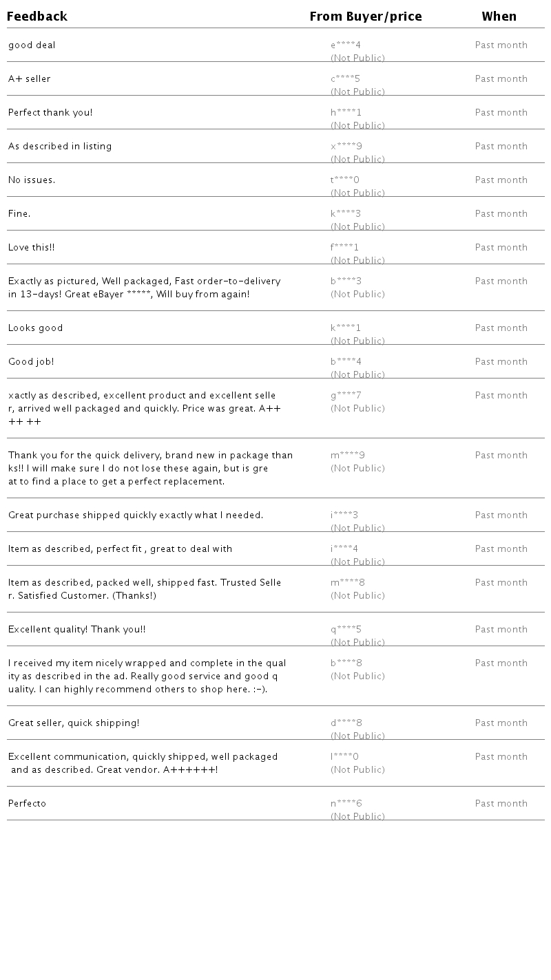Click feedback about perfect replacement
Image resolution: width=551 pixels, height=980 pixels.
pyautogui.click(x=150, y=469)
